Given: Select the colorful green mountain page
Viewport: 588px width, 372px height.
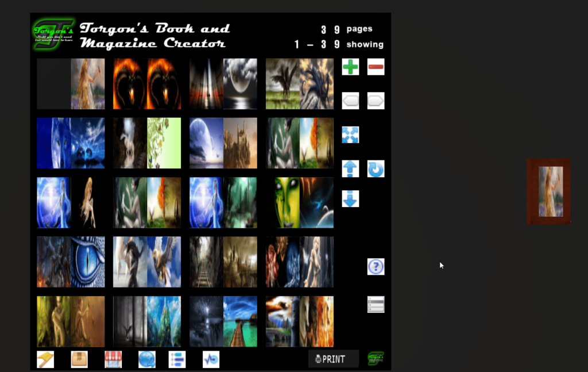Looking at the screenshot, I should point(164,321).
